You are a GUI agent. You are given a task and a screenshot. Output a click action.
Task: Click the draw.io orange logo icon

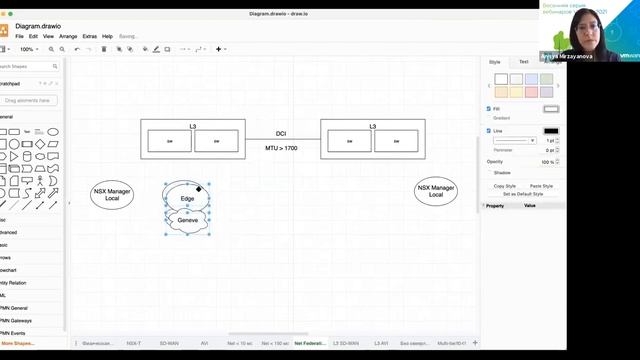4,31
